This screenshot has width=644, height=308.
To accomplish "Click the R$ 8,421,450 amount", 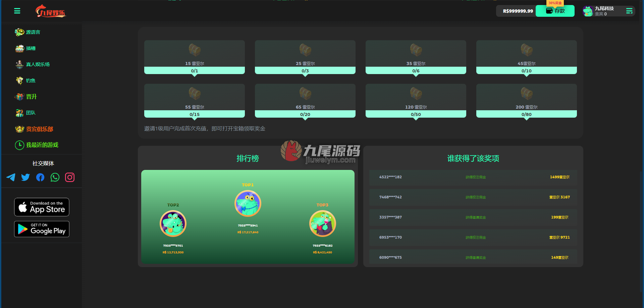I will click(x=323, y=252).
